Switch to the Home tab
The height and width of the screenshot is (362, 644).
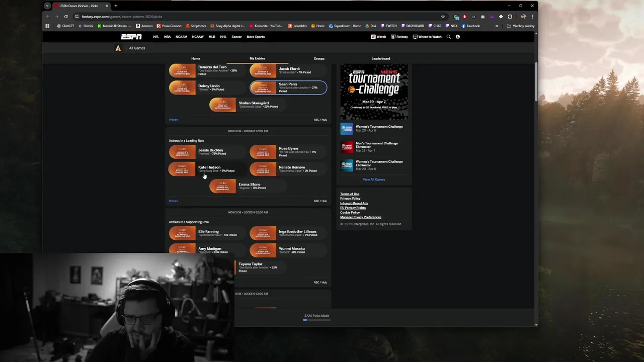196,58
